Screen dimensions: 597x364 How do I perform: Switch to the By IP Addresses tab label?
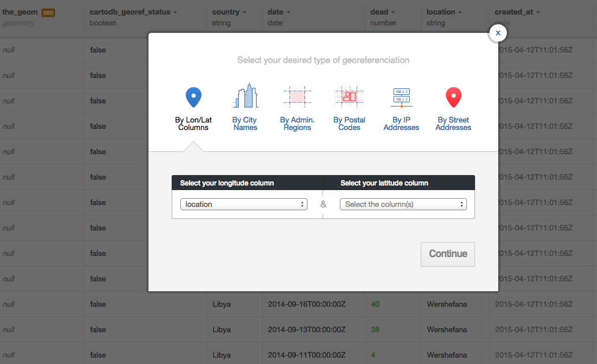pos(401,124)
